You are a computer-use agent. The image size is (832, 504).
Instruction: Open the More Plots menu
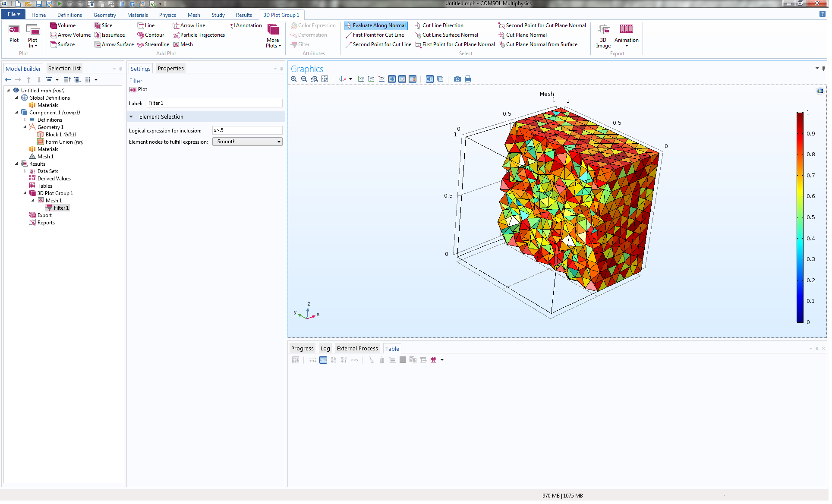click(273, 35)
